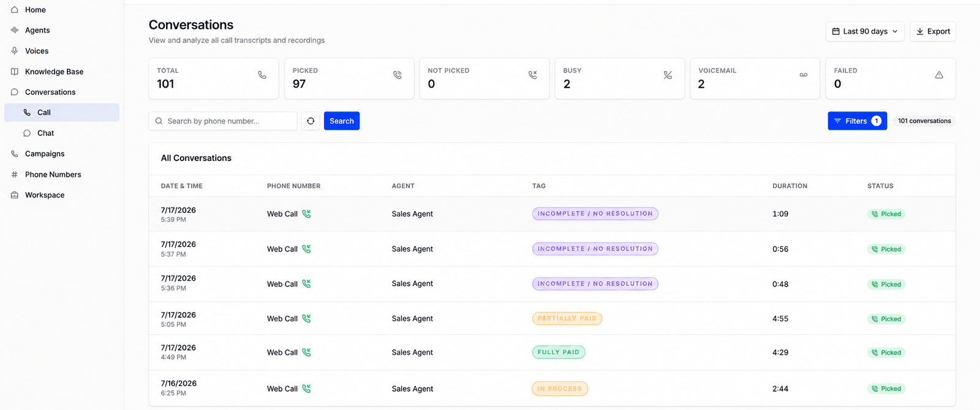980x410 pixels.
Task: Click the Voices microphone icon in sidebar
Action: tap(15, 51)
